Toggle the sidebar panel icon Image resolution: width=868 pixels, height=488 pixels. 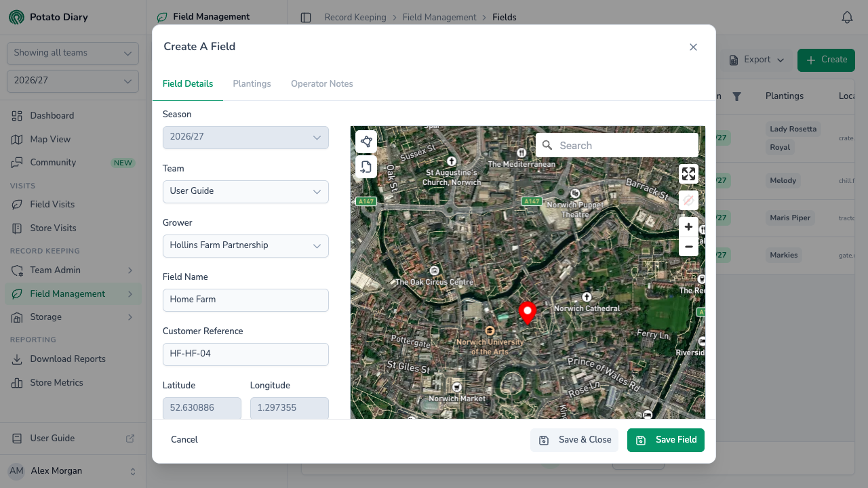point(306,18)
